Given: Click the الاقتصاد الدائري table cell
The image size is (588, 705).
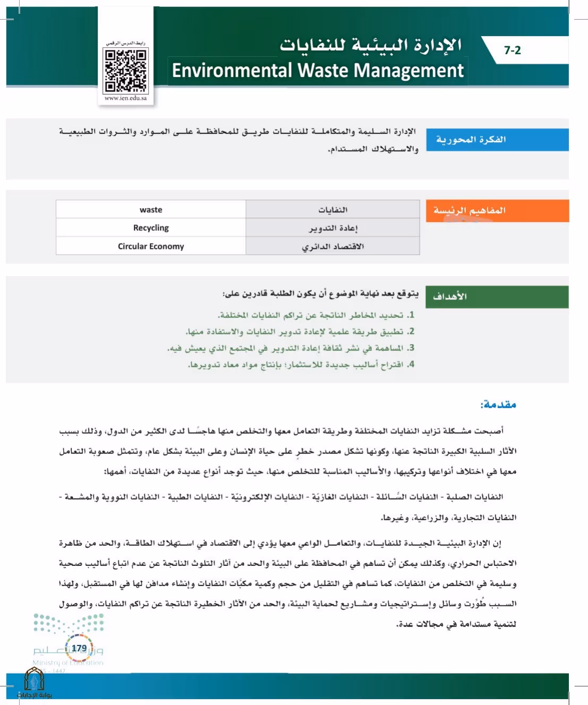Looking at the screenshot, I should point(333,246).
